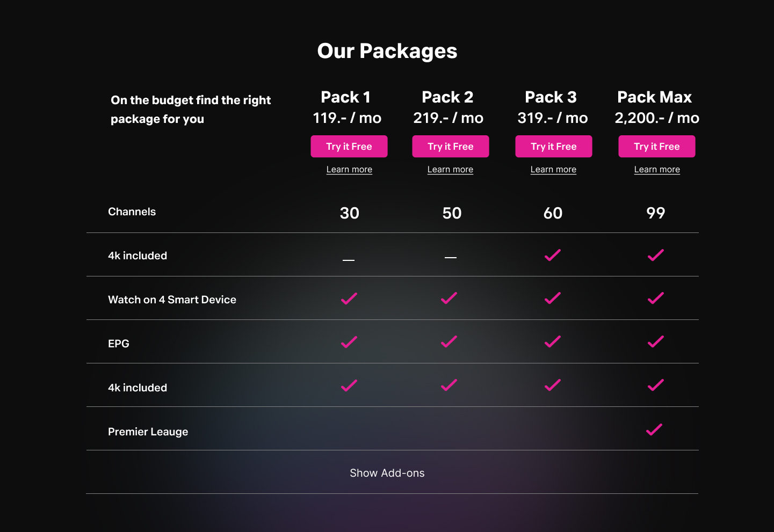Click the Pack 2 dash in first 4k included row
The image size is (774, 532).
pyautogui.click(x=451, y=258)
